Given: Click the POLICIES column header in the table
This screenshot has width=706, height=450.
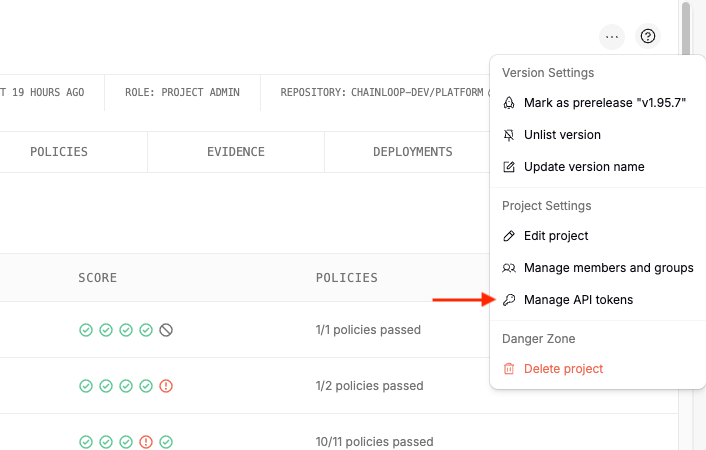Looking at the screenshot, I should 347,278.
